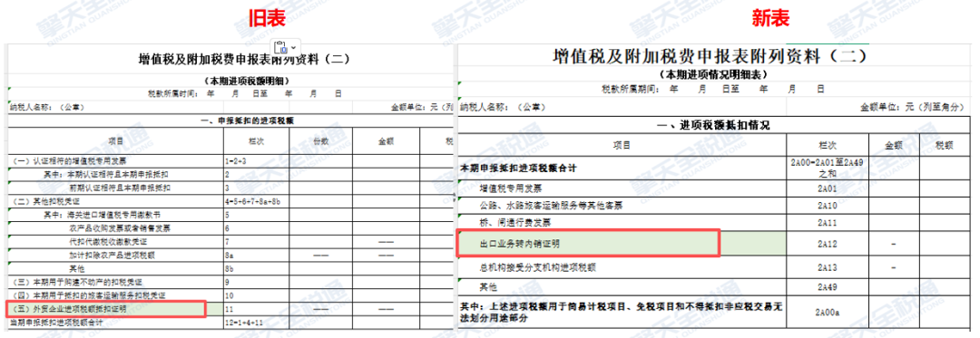The image size is (980, 338).
Task: Click the 2A13 column-number cell
Action: [828, 267]
